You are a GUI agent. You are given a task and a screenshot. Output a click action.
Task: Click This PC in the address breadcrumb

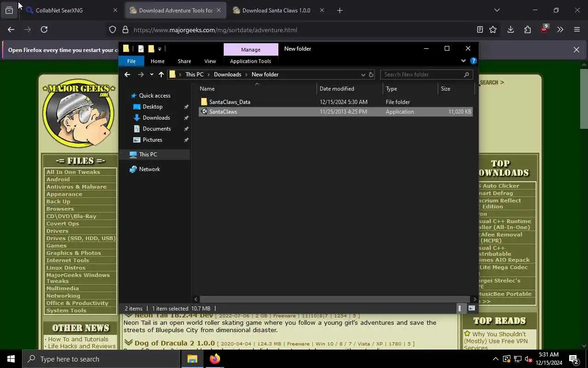point(194,75)
